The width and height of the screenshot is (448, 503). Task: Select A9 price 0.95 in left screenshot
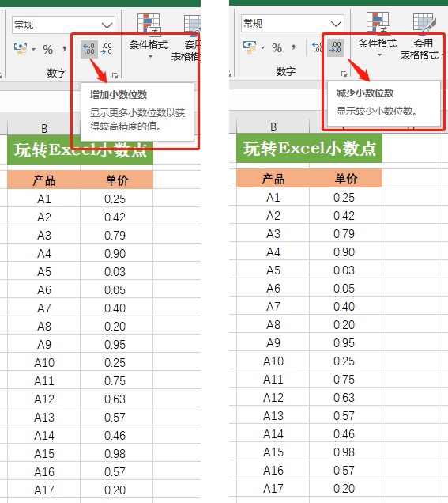click(115, 345)
